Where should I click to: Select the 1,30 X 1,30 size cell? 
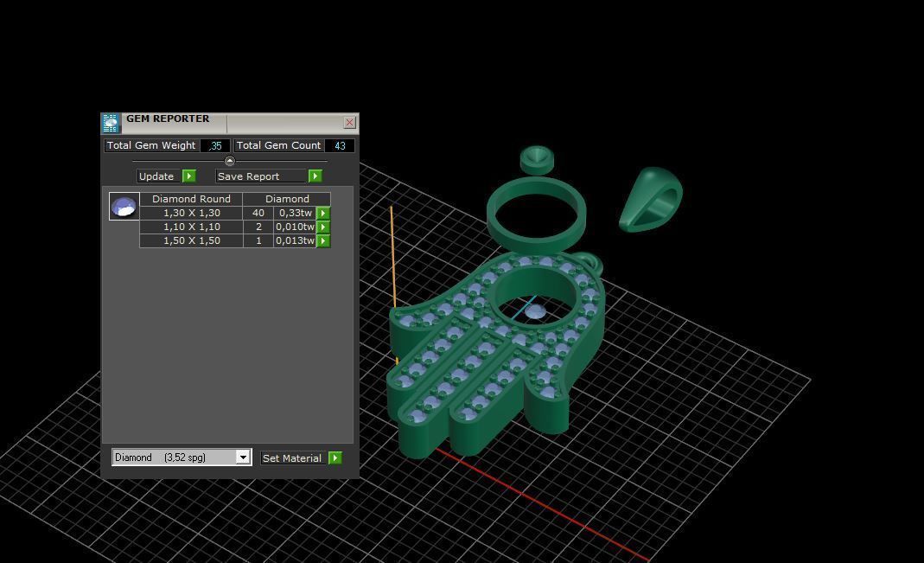(x=192, y=213)
